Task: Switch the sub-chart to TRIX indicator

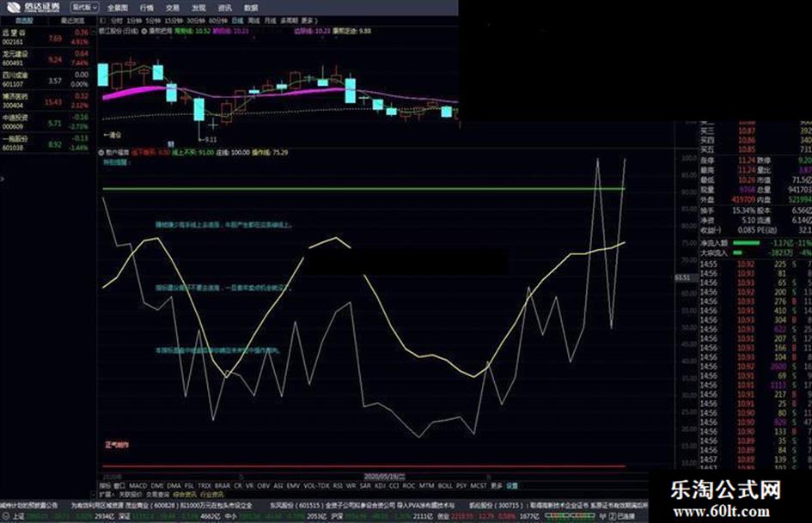Action: [x=205, y=486]
